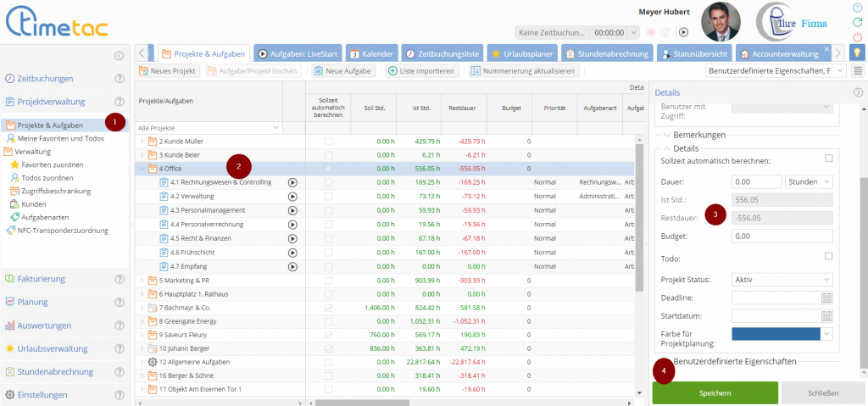The width and height of the screenshot is (868, 406).
Task: Collapse the Details panel with arrow icon
Action: coord(858,92)
